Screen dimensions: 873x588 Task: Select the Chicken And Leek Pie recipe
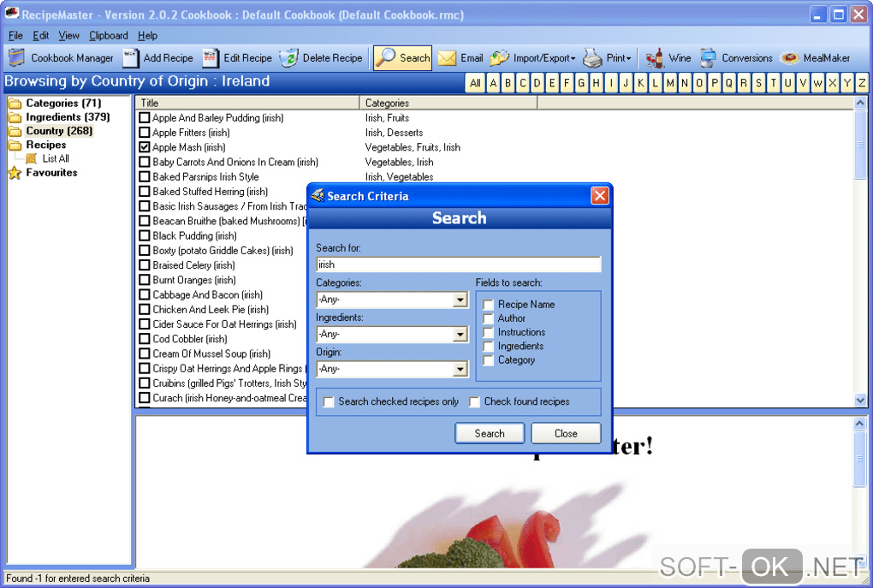211,310
